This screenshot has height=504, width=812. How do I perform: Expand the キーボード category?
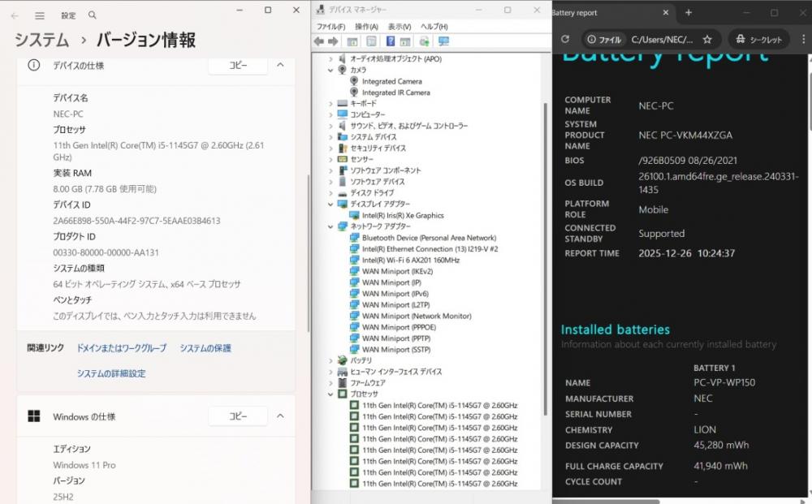pos(330,104)
